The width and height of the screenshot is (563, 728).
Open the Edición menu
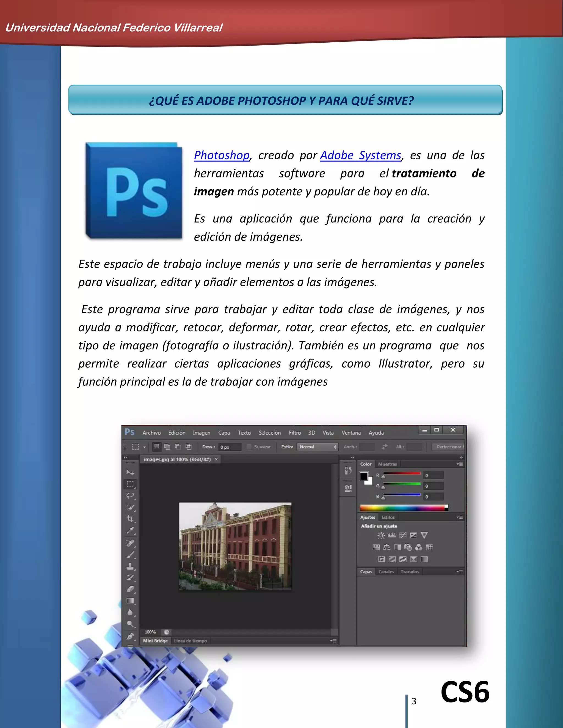[x=177, y=433]
